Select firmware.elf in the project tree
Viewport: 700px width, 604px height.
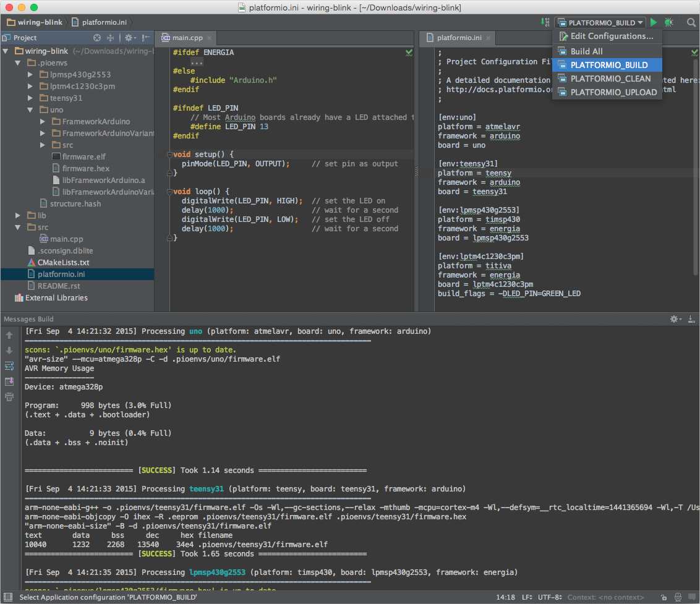point(84,156)
